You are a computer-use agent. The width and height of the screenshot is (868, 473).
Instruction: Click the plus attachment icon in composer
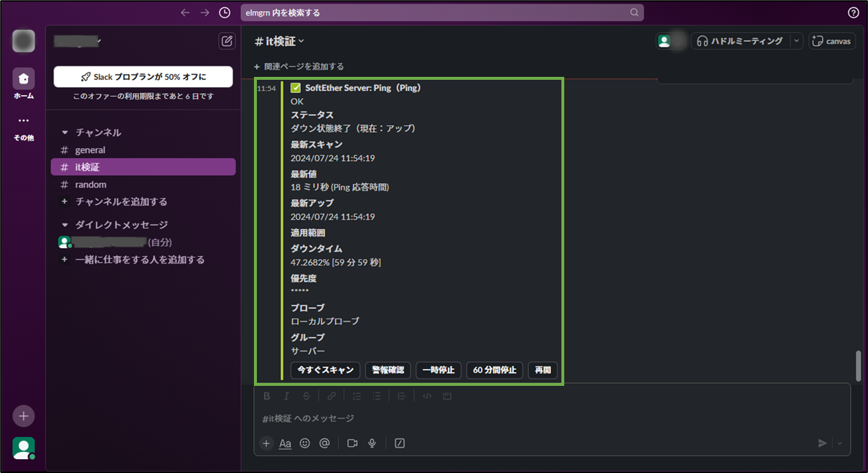point(266,443)
